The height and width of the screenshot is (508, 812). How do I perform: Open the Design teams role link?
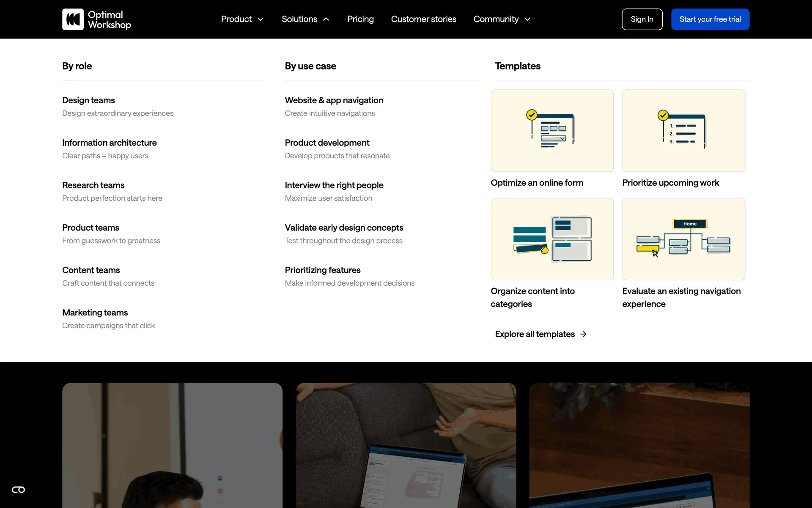tap(88, 100)
